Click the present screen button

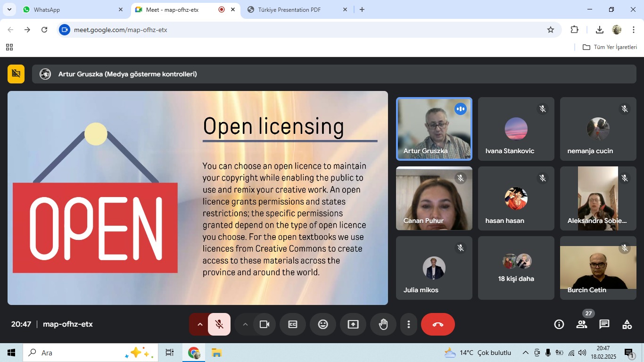(x=353, y=324)
